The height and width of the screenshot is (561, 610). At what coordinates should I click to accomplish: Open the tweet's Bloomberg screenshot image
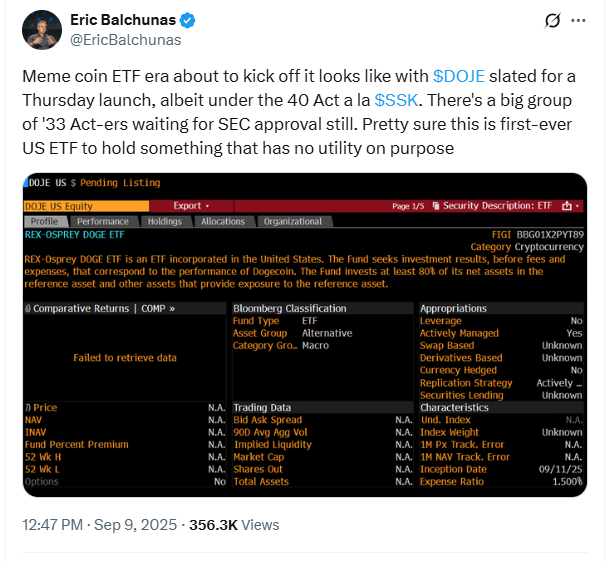click(x=305, y=335)
